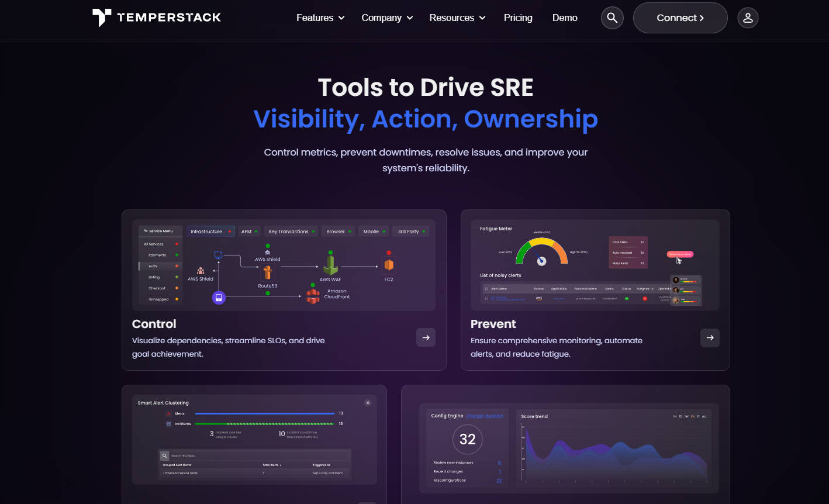Expand the Features dropdown menu
Image resolution: width=829 pixels, height=504 pixels.
(320, 18)
